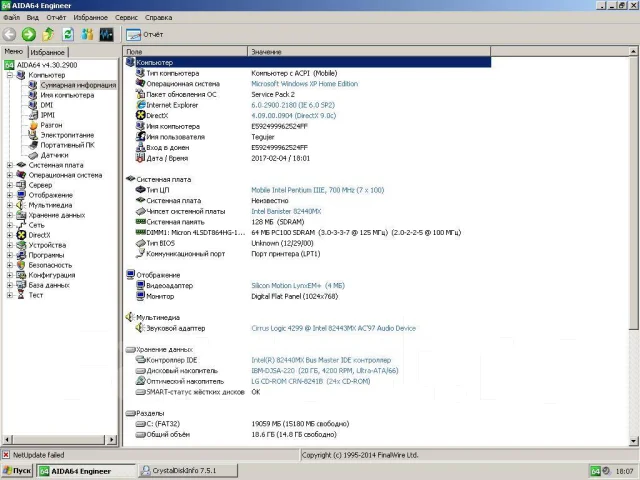Click the Intel Banister 82440MX chipset link

pos(286,211)
